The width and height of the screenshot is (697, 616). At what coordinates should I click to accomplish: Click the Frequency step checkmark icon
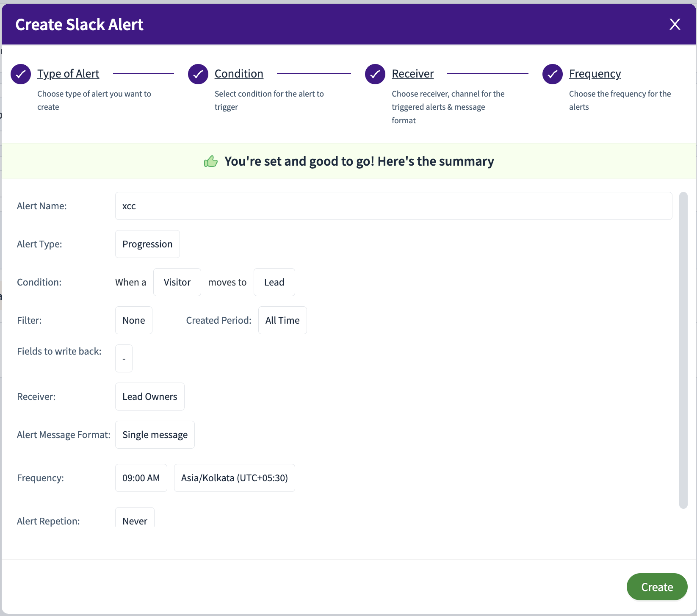tap(553, 74)
